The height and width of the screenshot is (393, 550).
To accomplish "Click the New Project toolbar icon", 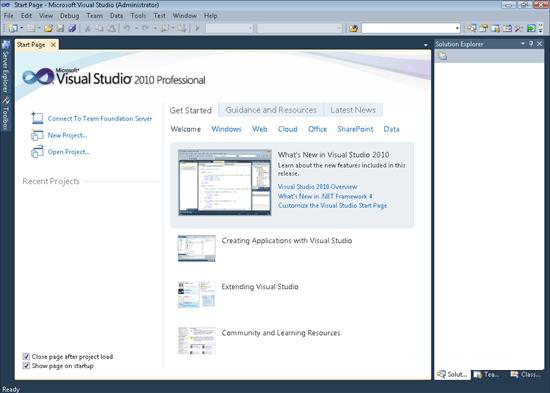I will (x=13, y=28).
